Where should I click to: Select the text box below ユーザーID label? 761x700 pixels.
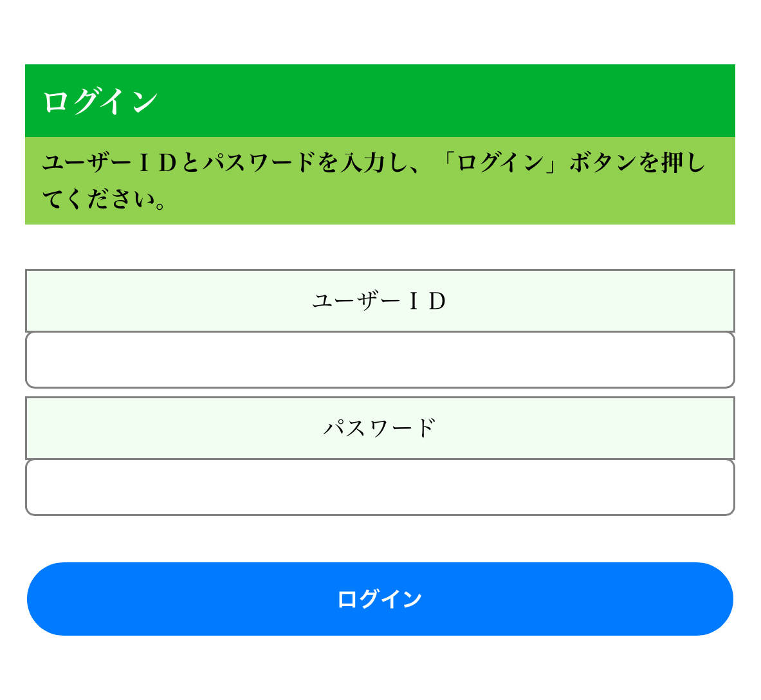tap(380, 360)
